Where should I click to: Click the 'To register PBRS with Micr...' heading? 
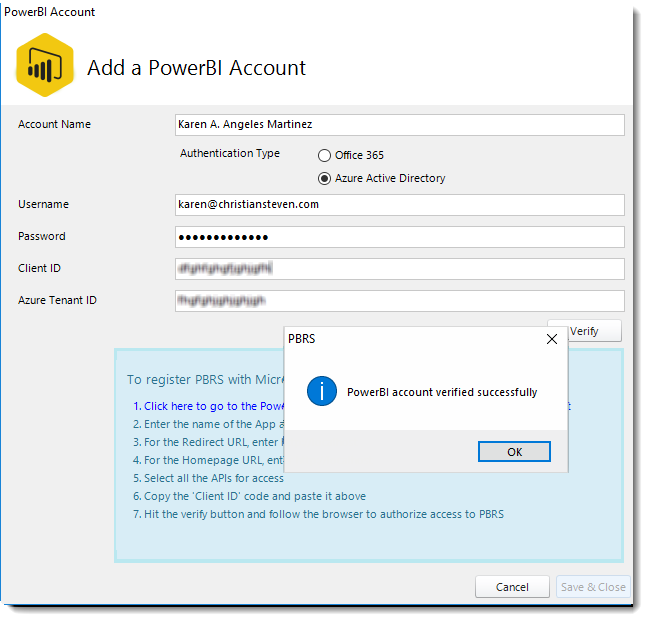tap(205, 379)
